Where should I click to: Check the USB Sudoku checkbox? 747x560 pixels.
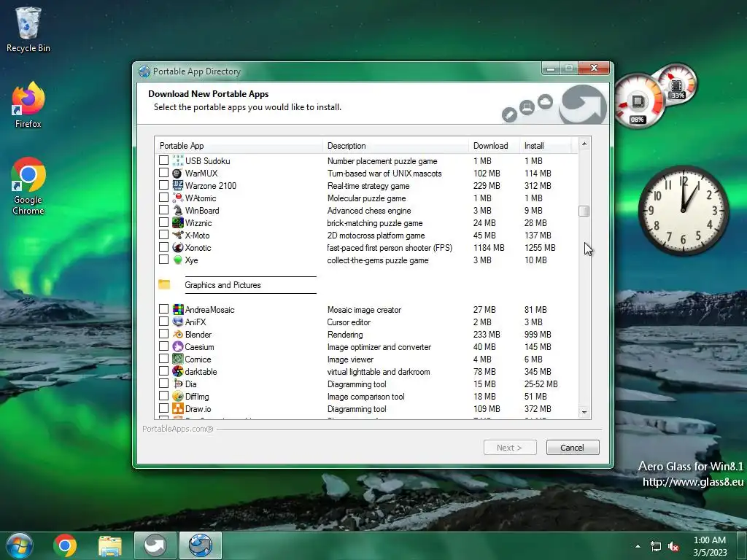(163, 160)
